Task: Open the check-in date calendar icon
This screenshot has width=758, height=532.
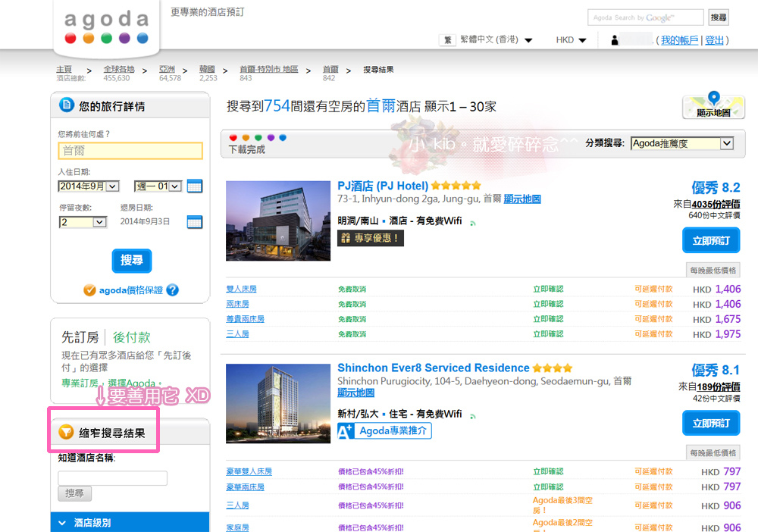Action: (x=194, y=186)
